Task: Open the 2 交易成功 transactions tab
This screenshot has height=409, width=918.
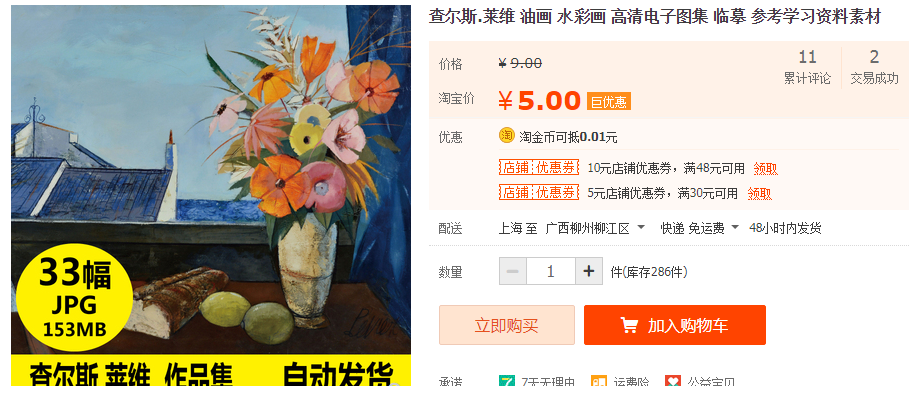Action: click(x=874, y=67)
